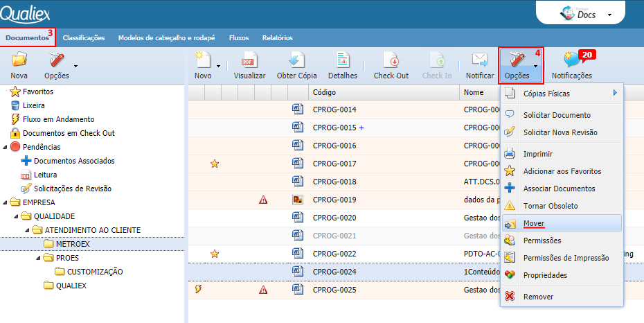Select document row CPROG-0016
644x323 pixels.
point(344,146)
